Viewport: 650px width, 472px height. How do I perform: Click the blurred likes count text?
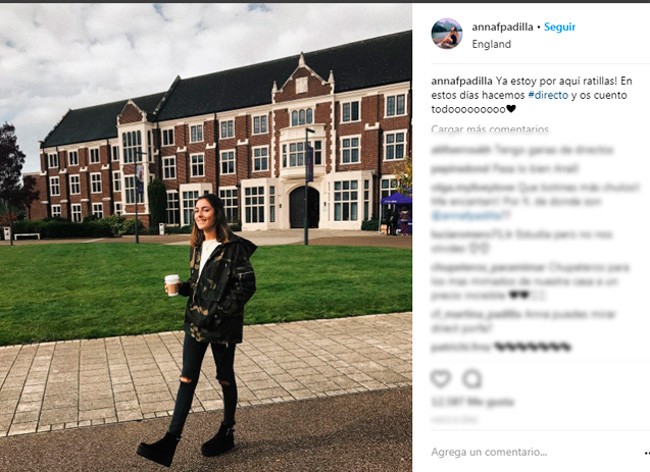[473, 402]
